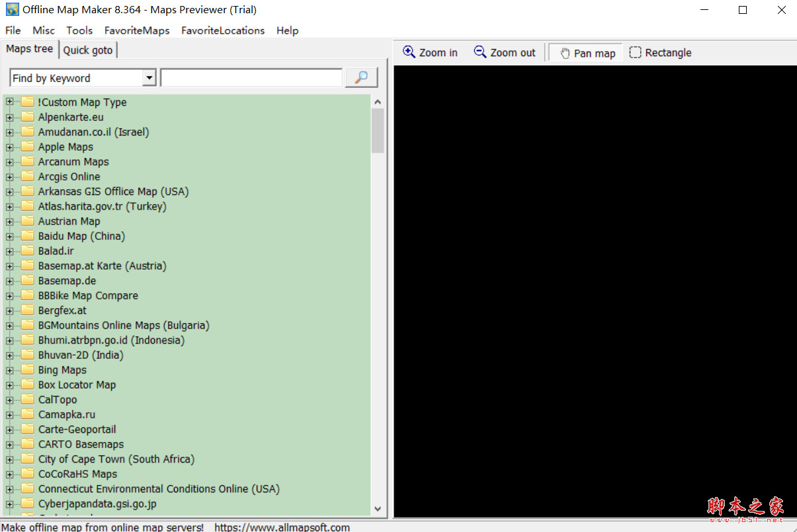Select Connecticut Environmental Conditions Online (USA)
Viewport: 797px width, 532px height.
159,489
